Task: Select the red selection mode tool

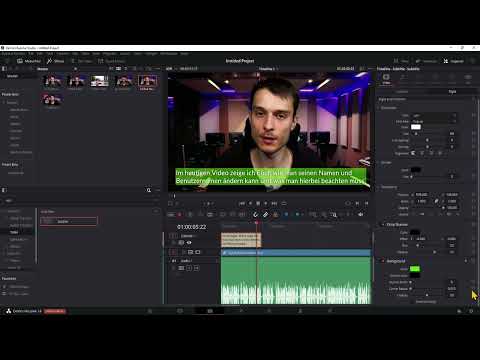Action: 180,215
